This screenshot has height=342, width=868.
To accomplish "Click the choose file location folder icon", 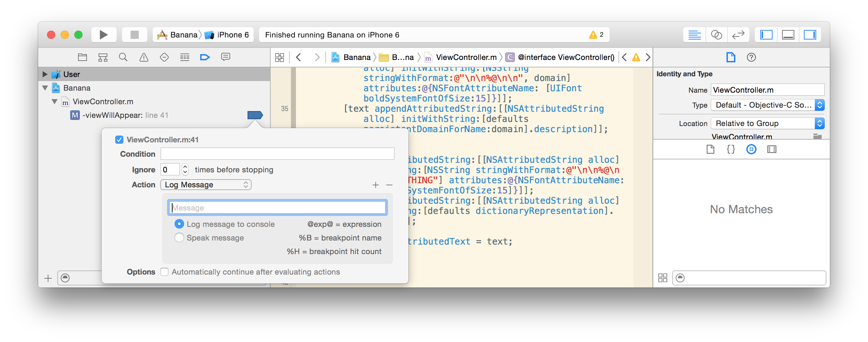I will coord(818,137).
